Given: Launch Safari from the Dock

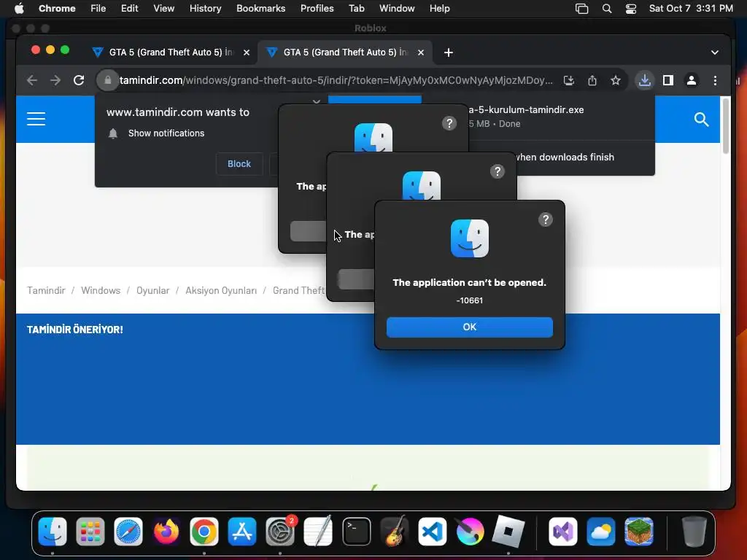Looking at the screenshot, I should (128, 532).
